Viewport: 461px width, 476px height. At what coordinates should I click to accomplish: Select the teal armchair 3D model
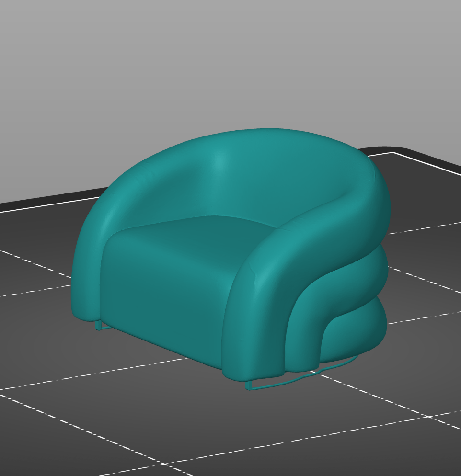click(x=231, y=258)
